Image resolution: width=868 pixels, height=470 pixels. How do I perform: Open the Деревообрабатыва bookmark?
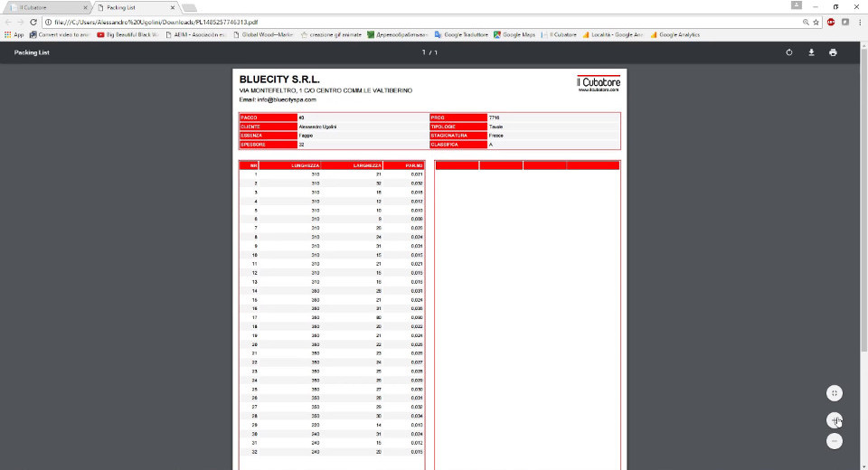coord(398,35)
